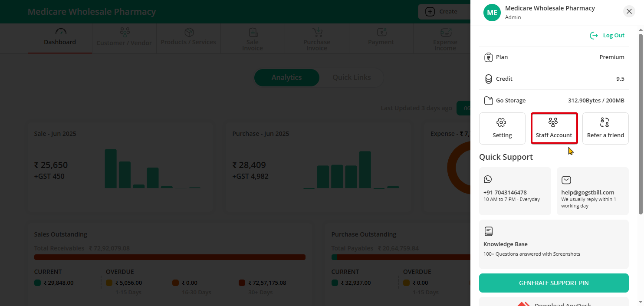Viewport: 644px width, 306px height.
Task: Click the Last Updated 3 days ago text
Action: click(x=416, y=108)
